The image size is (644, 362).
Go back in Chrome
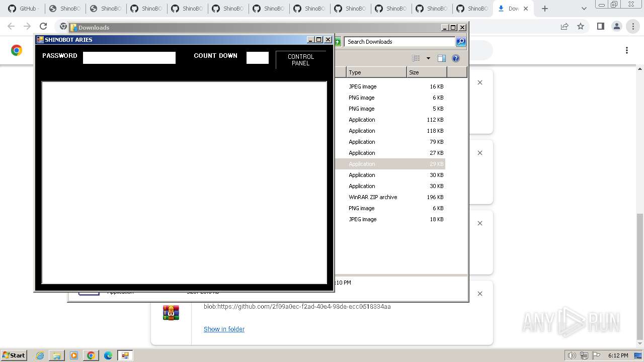[x=11, y=27]
